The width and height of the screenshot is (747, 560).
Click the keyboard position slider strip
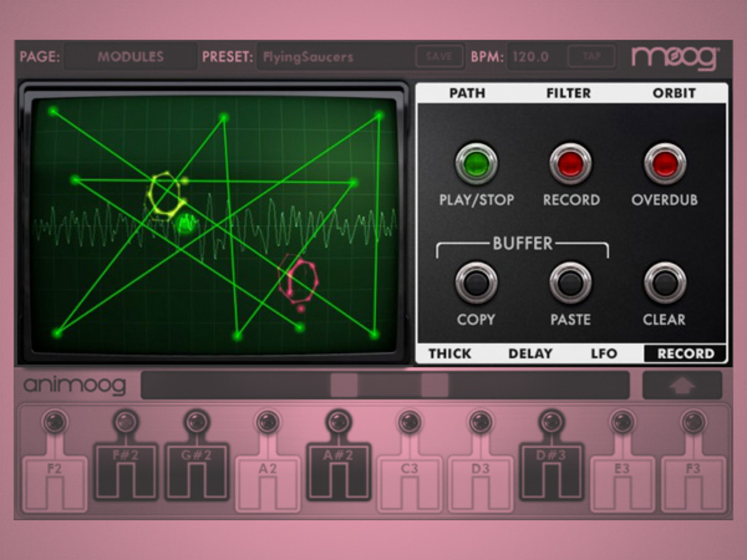386,385
